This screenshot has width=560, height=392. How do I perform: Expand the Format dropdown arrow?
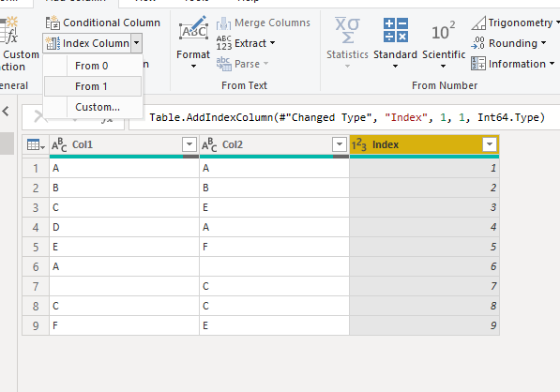click(193, 66)
